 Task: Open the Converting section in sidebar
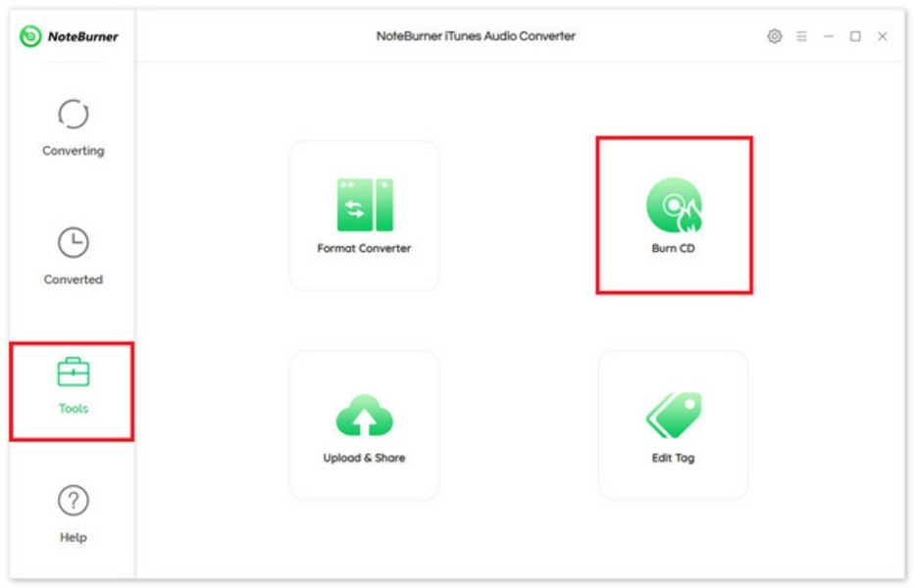[73, 128]
